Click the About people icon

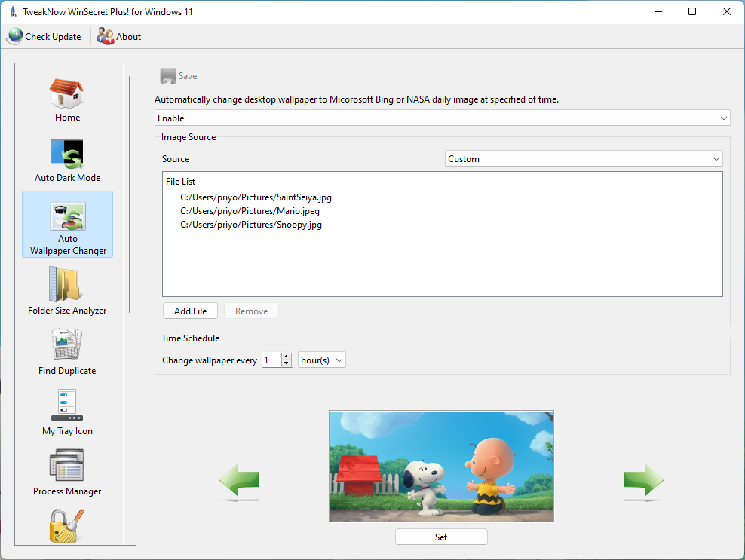click(106, 37)
